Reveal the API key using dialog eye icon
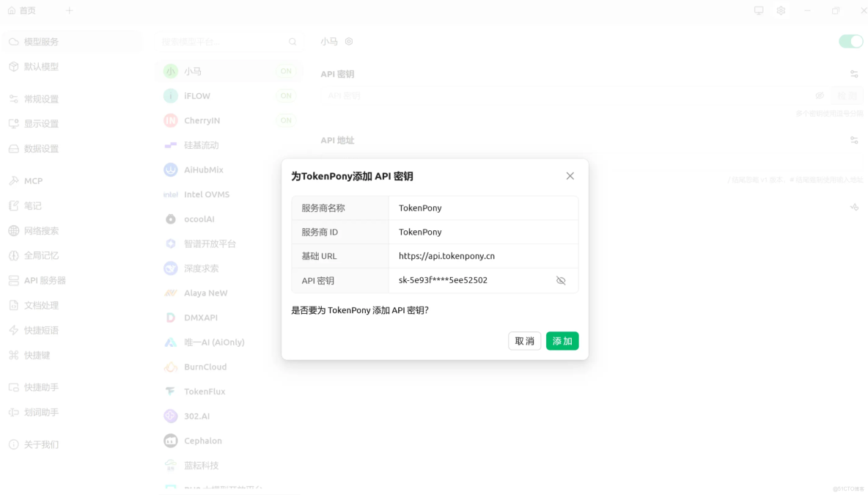The width and height of the screenshot is (868, 495). pos(561,280)
